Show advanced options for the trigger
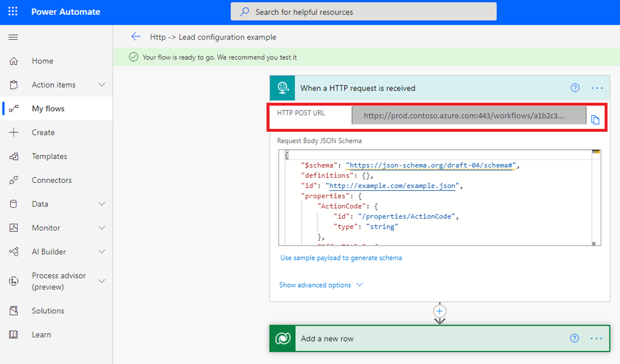 pyautogui.click(x=321, y=285)
